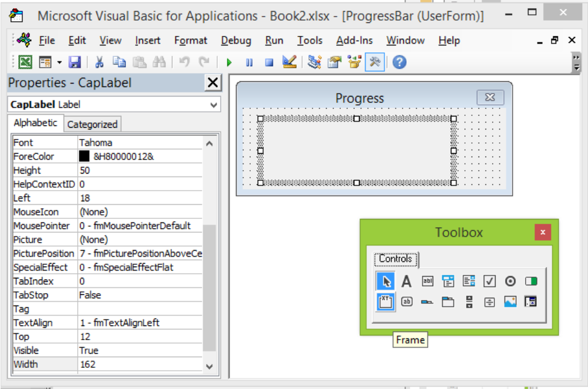Image resolution: width=588 pixels, height=389 pixels.
Task: Switch to the Categorized properties tab
Action: coord(92,124)
